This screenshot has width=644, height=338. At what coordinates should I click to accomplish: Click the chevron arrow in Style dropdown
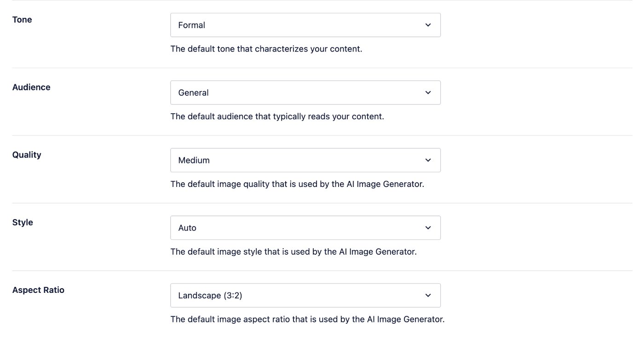pos(428,227)
